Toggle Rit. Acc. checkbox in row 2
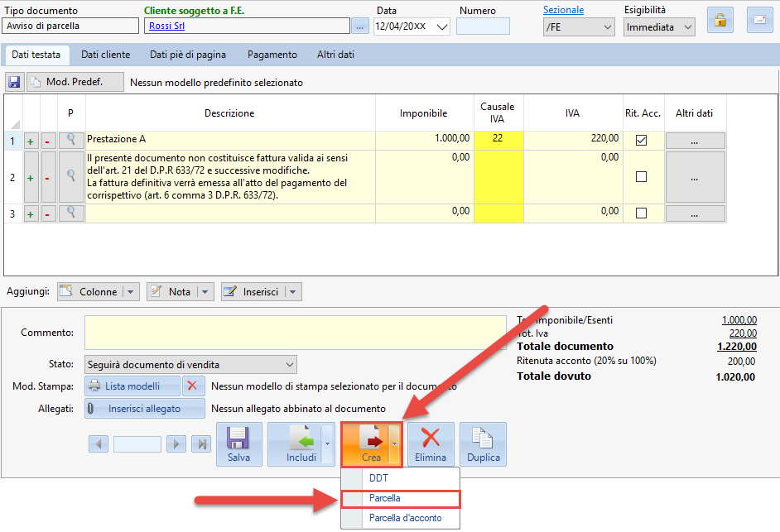780x532 pixels. pos(641,177)
